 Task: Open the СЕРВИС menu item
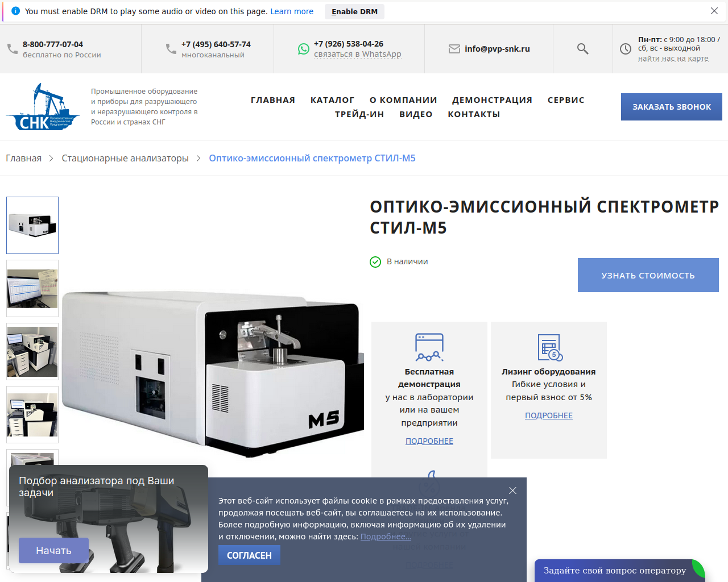[x=566, y=100]
